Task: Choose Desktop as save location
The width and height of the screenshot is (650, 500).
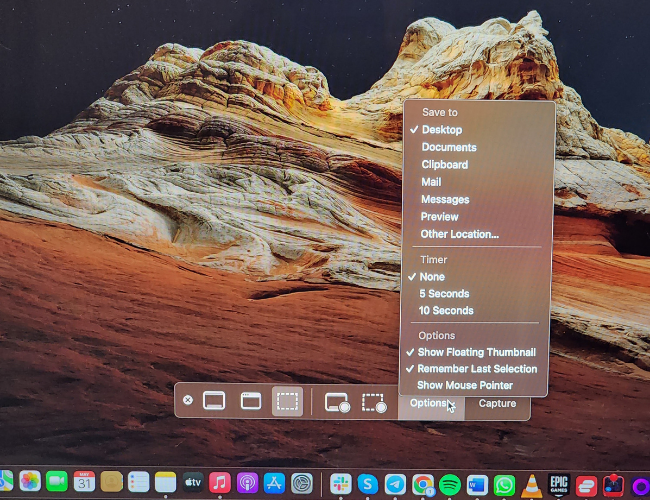Action: 442,130
